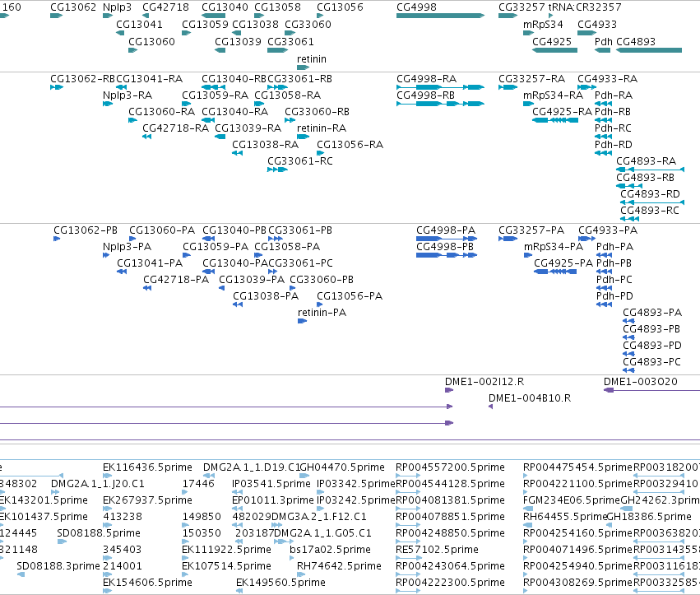Open the retinin-RA transcript label

pos(322,128)
